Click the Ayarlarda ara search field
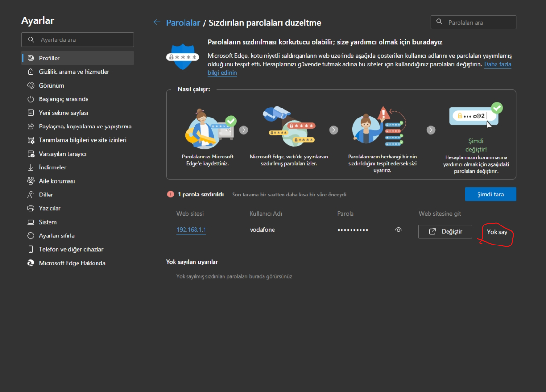 (78, 39)
